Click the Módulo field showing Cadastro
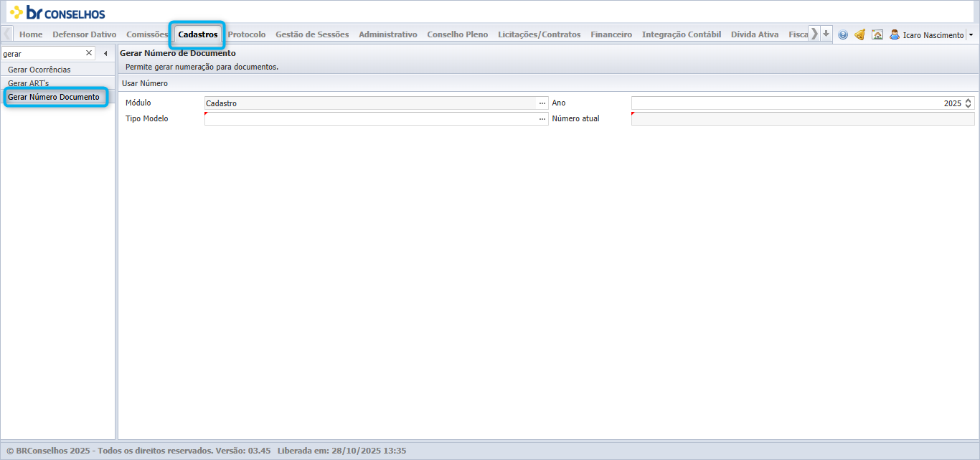The width and height of the screenshot is (980, 460). 372,103
